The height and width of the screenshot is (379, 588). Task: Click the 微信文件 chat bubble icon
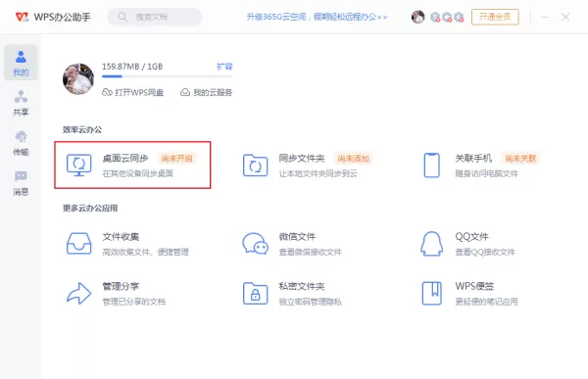[x=255, y=244]
